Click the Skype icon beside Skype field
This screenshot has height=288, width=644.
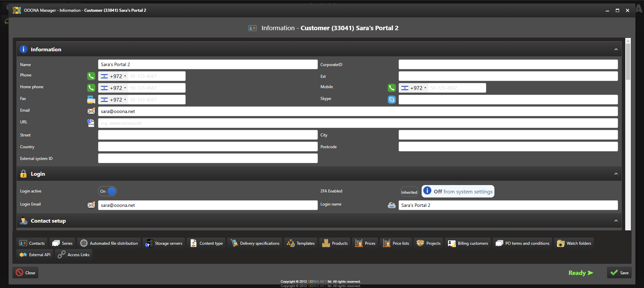click(x=391, y=100)
